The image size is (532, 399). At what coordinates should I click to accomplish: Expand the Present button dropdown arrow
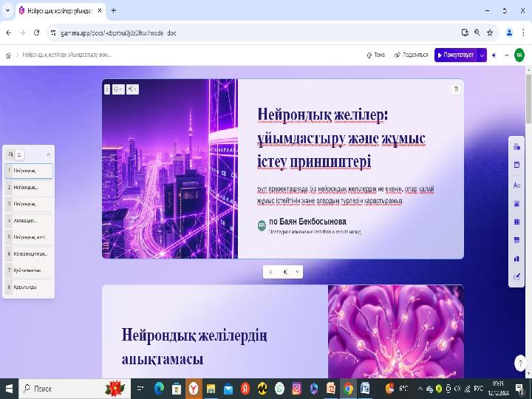pos(482,55)
